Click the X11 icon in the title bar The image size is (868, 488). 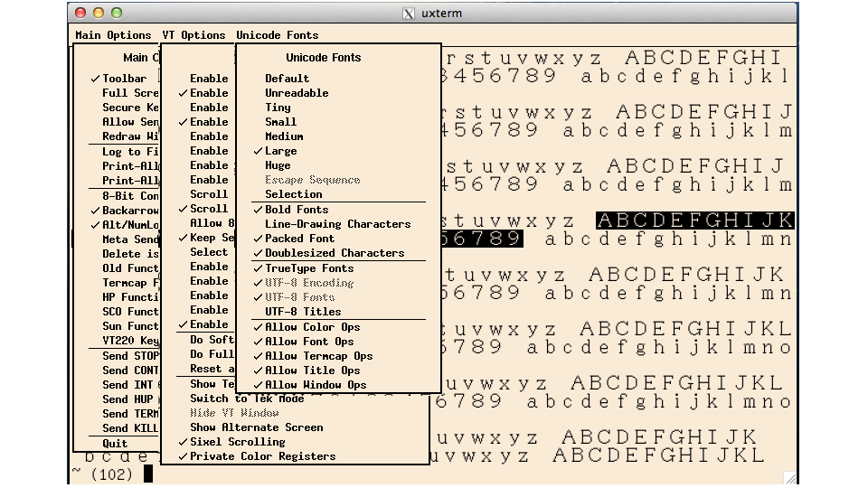click(x=409, y=13)
